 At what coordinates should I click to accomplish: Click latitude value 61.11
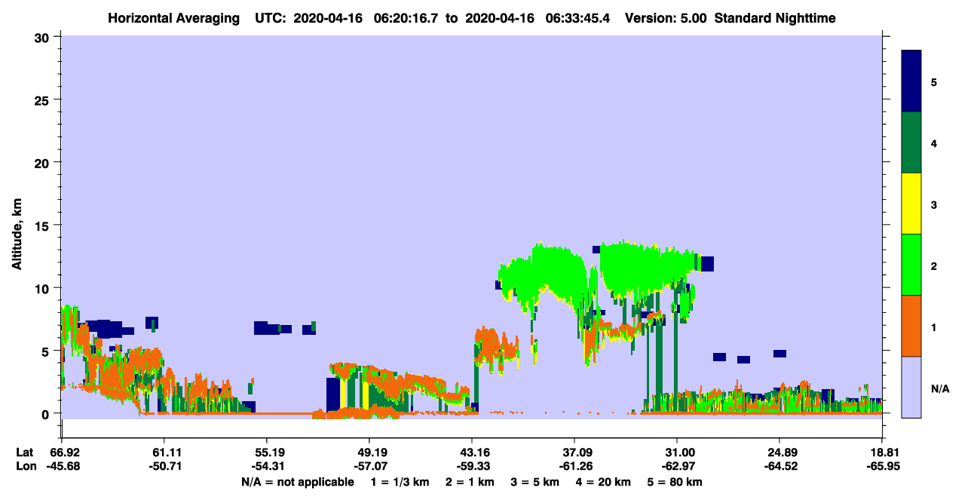pos(164,452)
